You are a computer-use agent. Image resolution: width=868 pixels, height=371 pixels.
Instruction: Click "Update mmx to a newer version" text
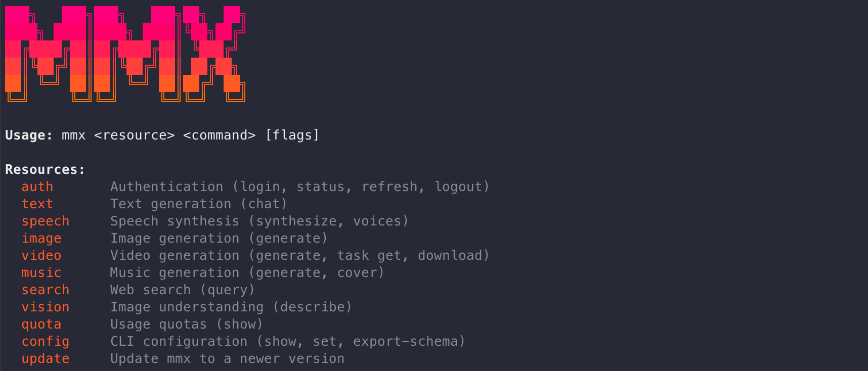pyautogui.click(x=227, y=359)
